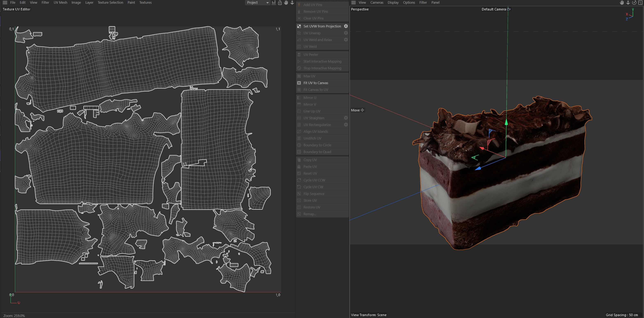
Task: Toggle the viewport maximize layout icon
Action: point(640,3)
